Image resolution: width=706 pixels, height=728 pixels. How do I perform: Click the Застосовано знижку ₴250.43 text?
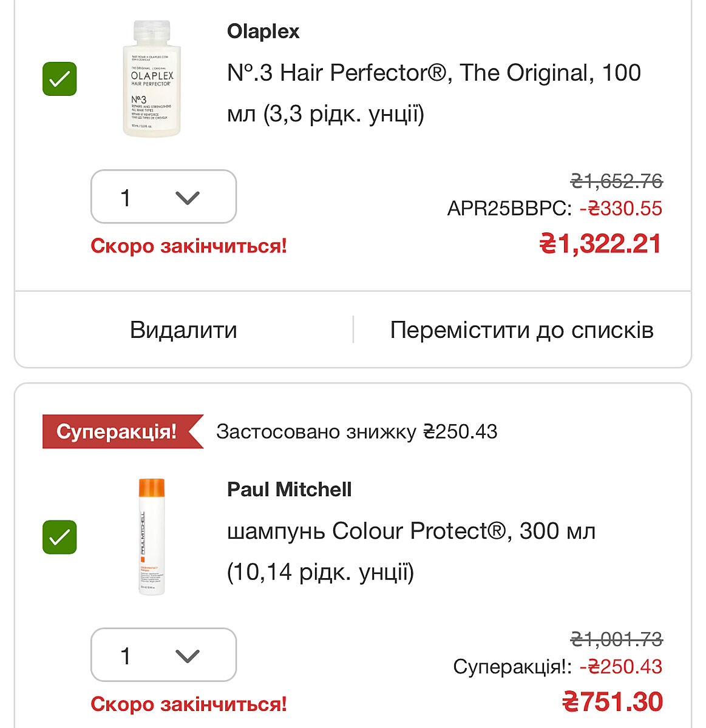356,432
